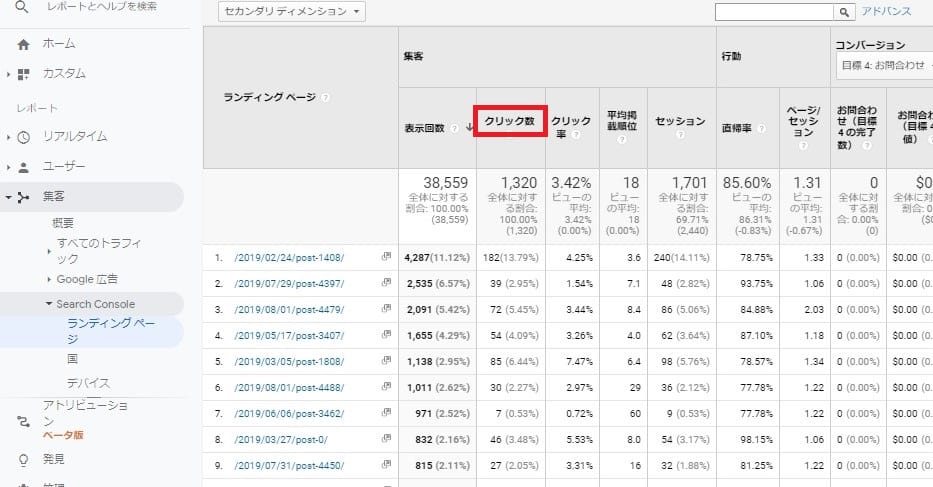Click help icon beside ランディング ページ header
Screen dimensions: 933x487
(x=325, y=98)
